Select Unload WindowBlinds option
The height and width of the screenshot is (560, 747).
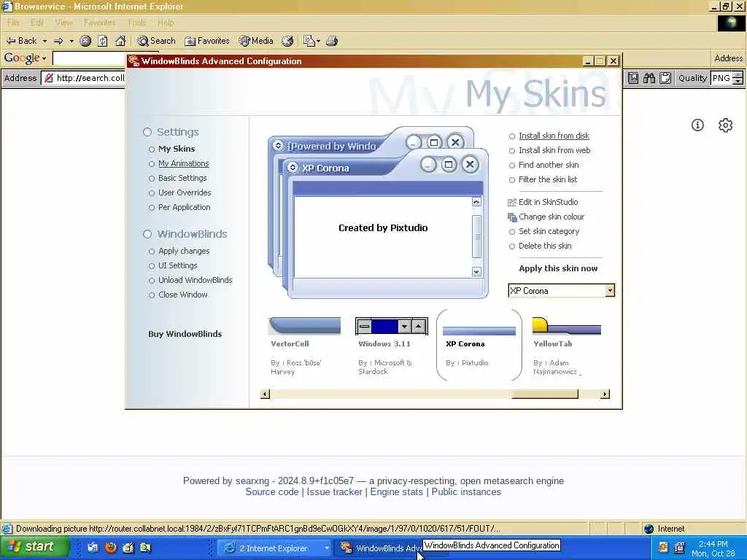pyautogui.click(x=195, y=280)
